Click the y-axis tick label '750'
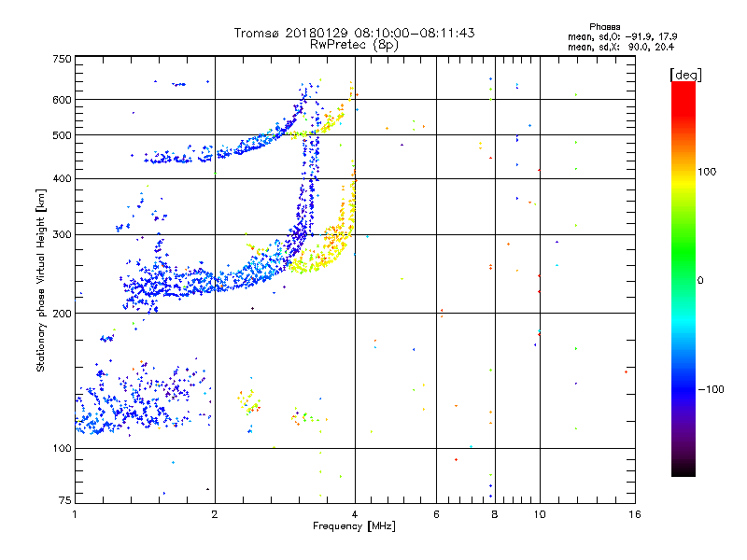This screenshot has width=747, height=560. pos(62,59)
